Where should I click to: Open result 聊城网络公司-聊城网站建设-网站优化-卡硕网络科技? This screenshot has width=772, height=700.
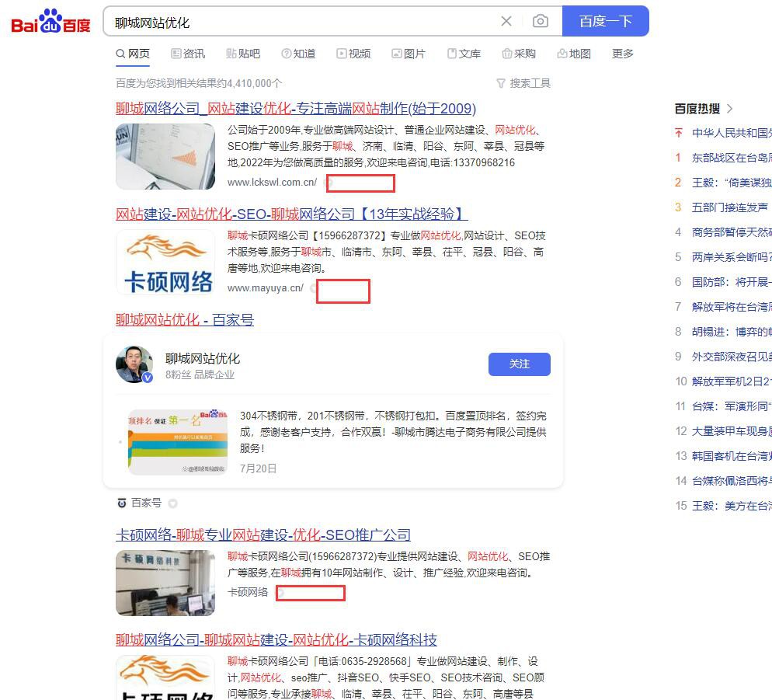(x=276, y=640)
